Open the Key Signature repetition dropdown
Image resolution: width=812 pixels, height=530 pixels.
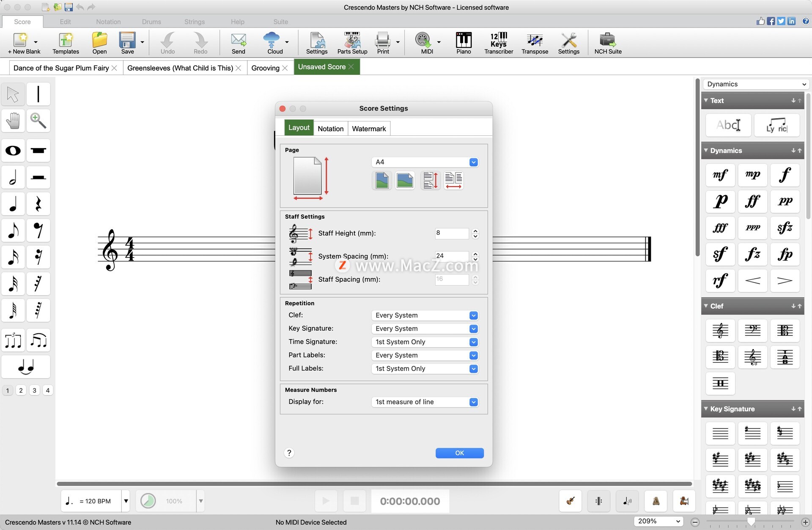click(x=425, y=329)
